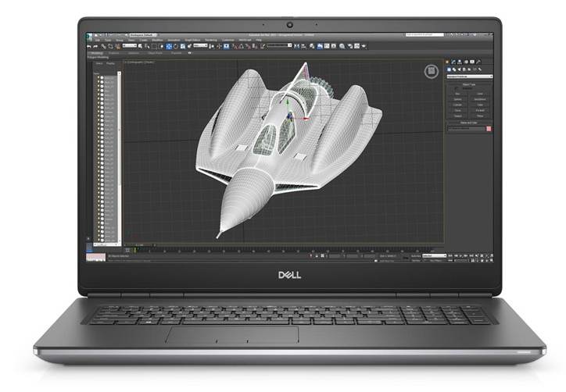The height and width of the screenshot is (392, 566).
Task: Click the Use Pivot Point Center icon
Action: click(211, 46)
